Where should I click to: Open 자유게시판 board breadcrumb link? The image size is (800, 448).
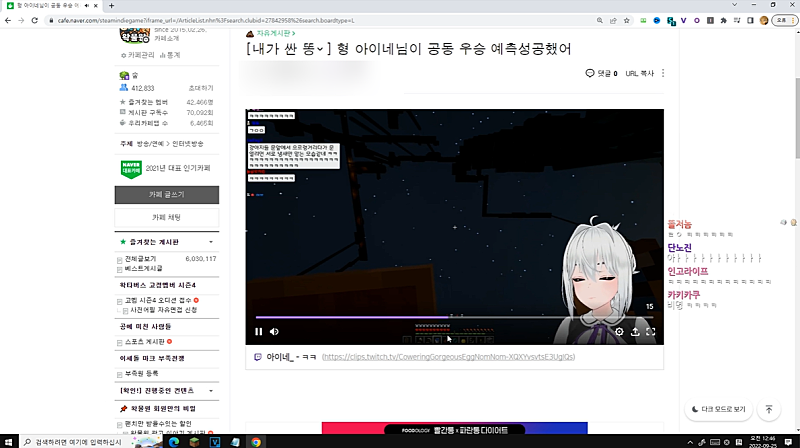pos(276,33)
